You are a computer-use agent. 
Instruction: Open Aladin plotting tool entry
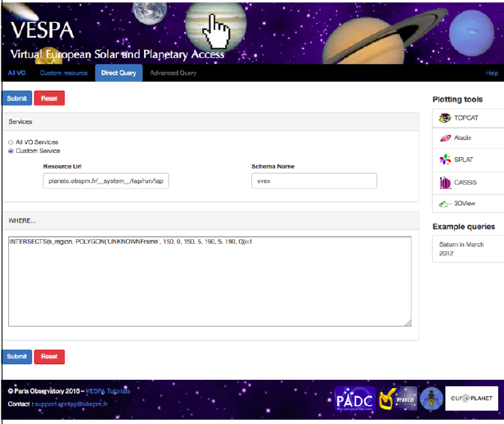pyautogui.click(x=468, y=138)
